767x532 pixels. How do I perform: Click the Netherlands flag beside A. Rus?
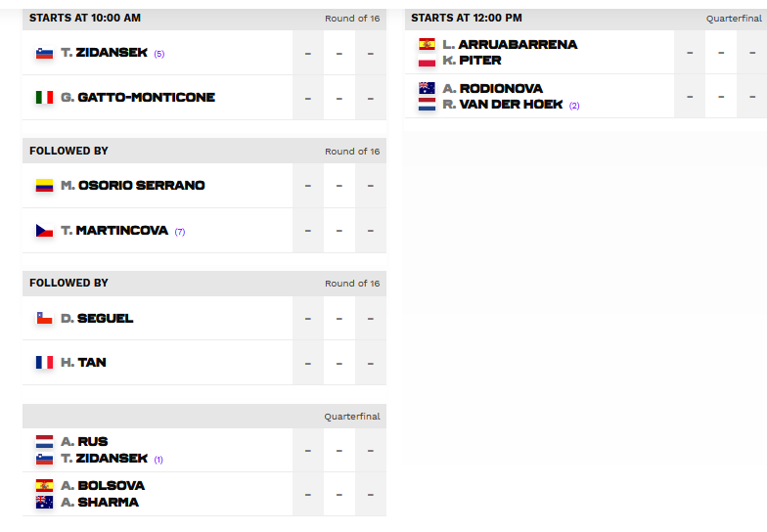(45, 442)
